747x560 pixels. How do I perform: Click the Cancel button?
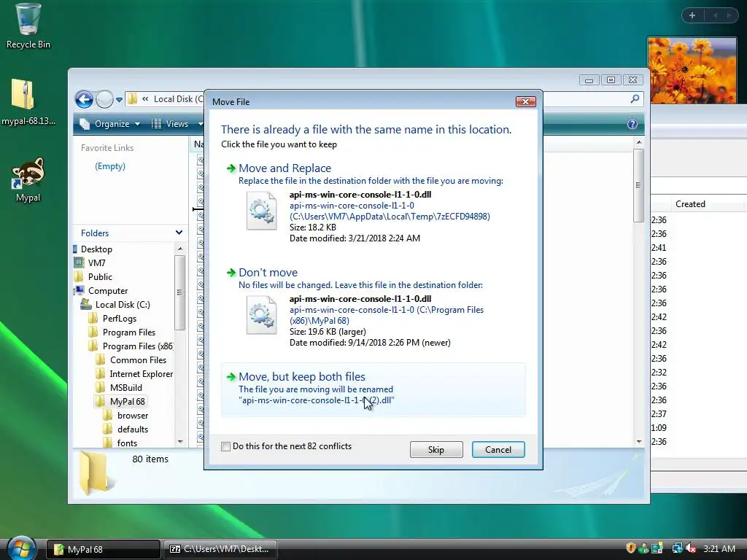point(498,449)
